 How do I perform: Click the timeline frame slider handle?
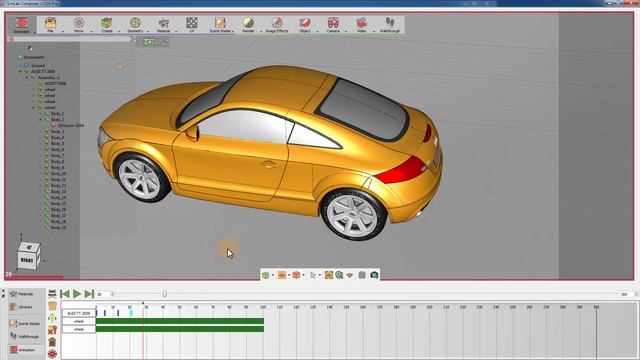(x=164, y=294)
